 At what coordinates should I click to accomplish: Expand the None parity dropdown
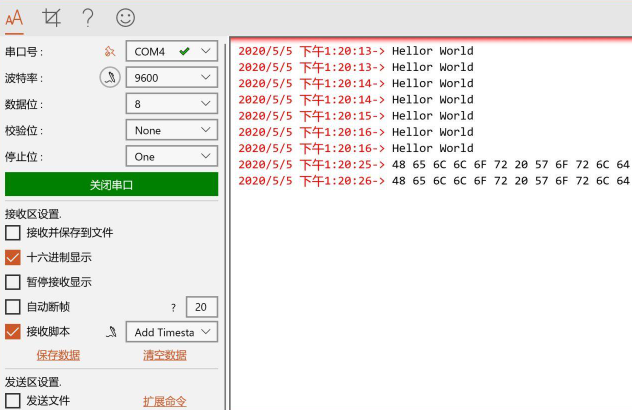click(x=171, y=130)
